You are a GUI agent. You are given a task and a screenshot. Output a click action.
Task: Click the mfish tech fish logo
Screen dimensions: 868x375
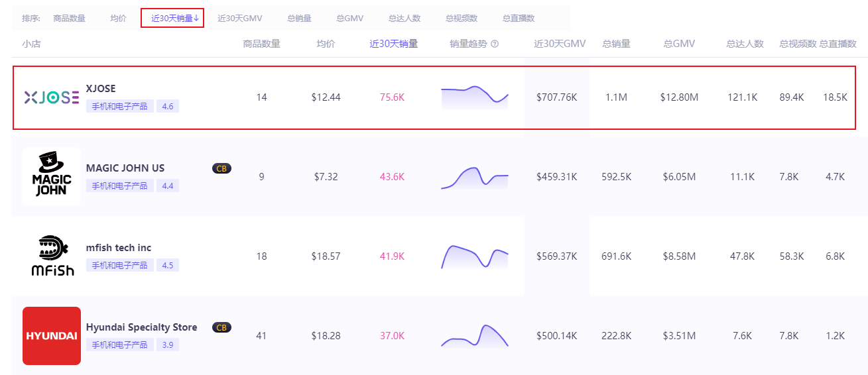tap(52, 256)
